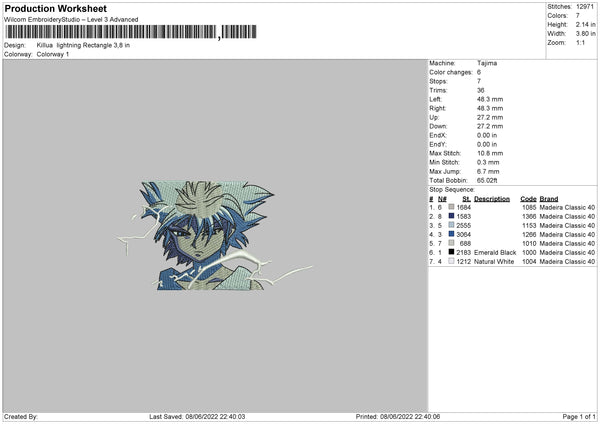Click the grey swatch beside 688
The height and width of the screenshot is (424, 600).
(x=451, y=243)
